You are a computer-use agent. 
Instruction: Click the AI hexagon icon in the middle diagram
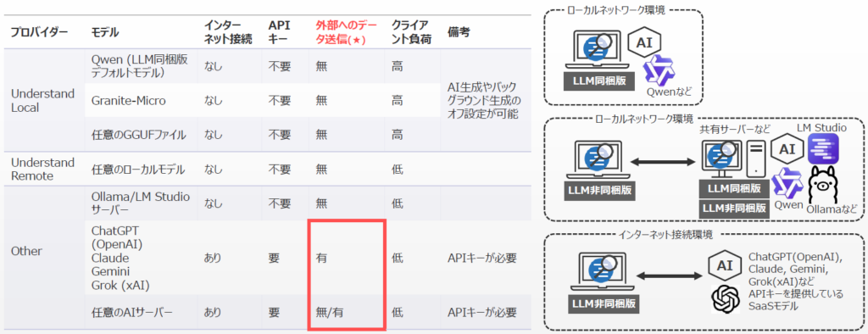point(787,149)
